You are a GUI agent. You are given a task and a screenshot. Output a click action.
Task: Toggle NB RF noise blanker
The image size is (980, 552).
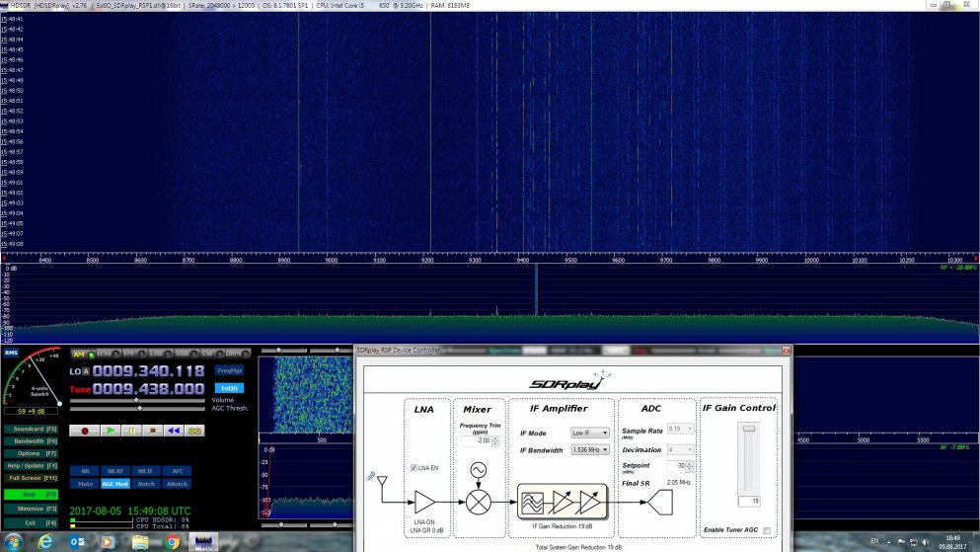[115, 471]
